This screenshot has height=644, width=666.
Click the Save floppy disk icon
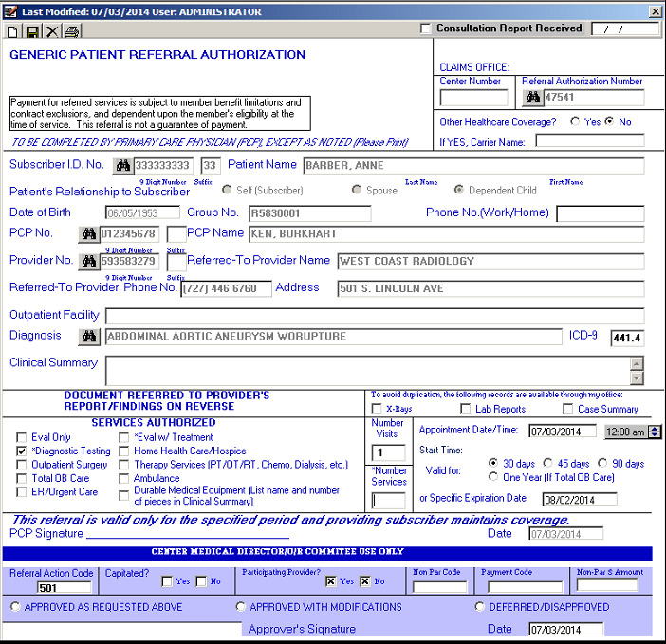pyautogui.click(x=32, y=31)
